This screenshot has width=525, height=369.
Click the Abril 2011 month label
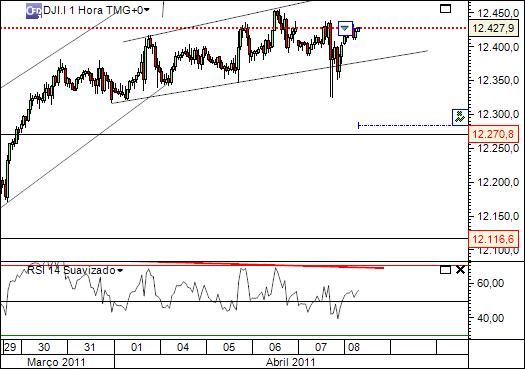click(x=291, y=362)
